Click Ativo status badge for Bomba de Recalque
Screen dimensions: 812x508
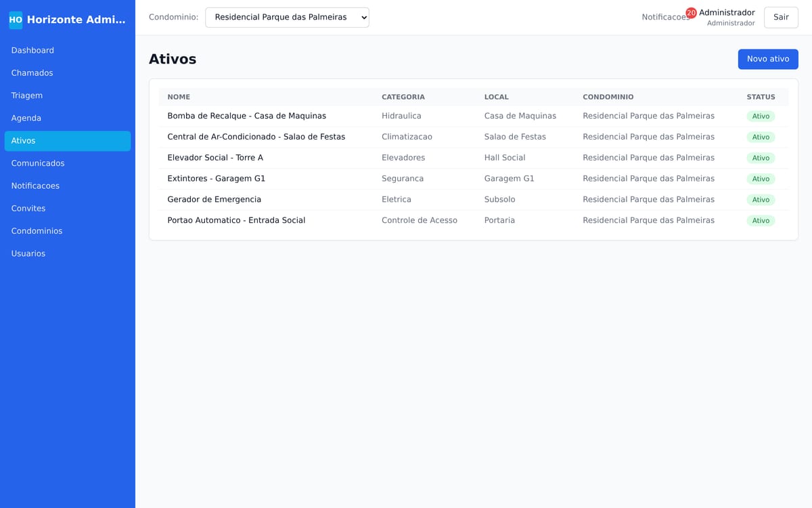pos(761,117)
